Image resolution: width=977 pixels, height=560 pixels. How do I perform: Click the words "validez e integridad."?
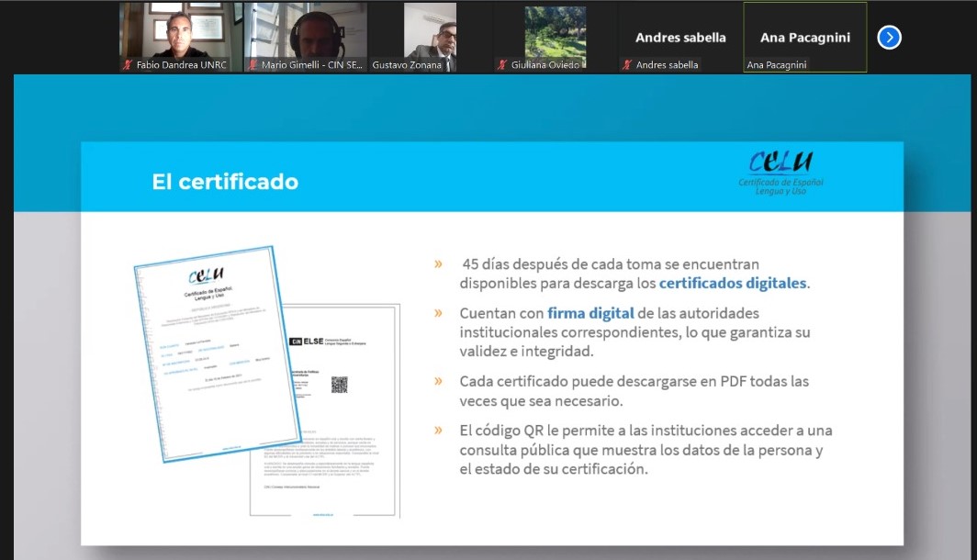[x=526, y=352]
